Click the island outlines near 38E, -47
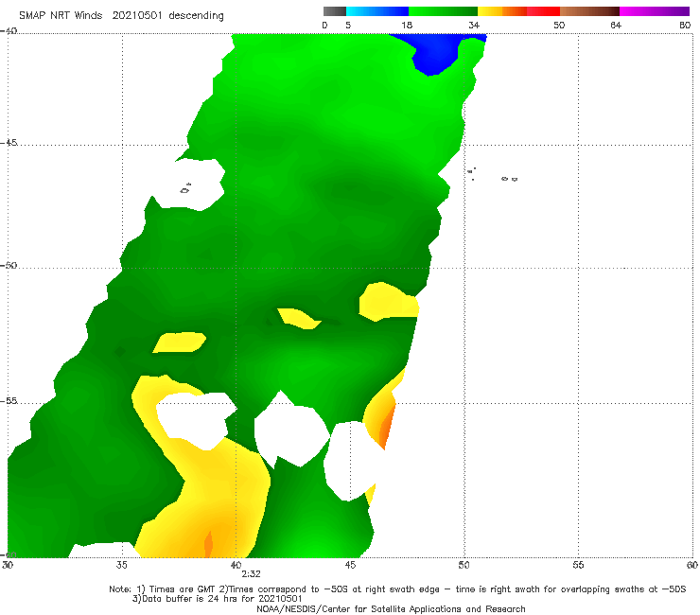Image resolution: width=700 pixels, height=615 pixels. 185,188
